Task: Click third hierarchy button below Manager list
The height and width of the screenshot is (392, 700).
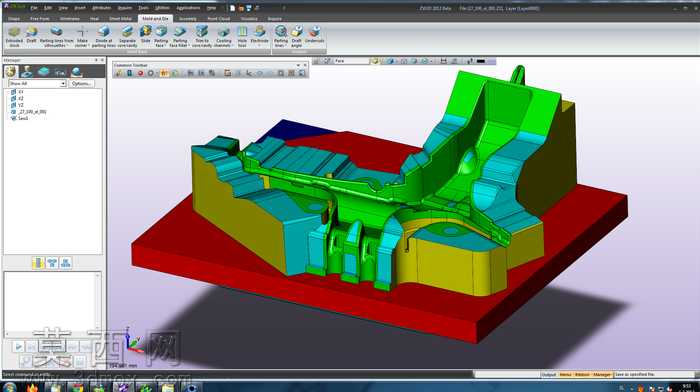Action: 66,263
